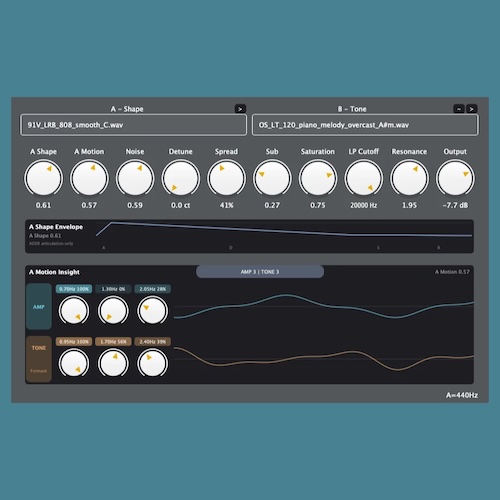
Task: Click the 0.0 ct Detune value
Action: click(181, 205)
